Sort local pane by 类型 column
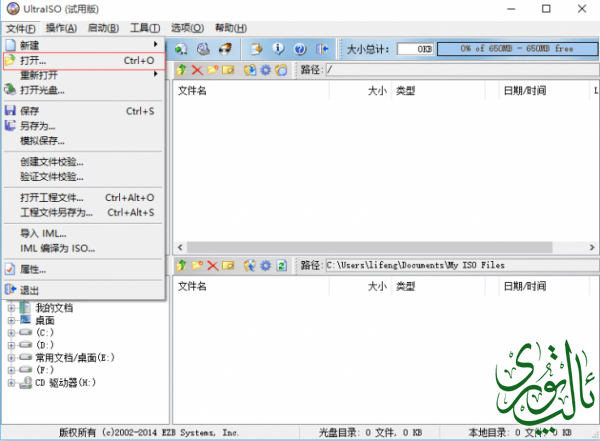 coord(438,286)
